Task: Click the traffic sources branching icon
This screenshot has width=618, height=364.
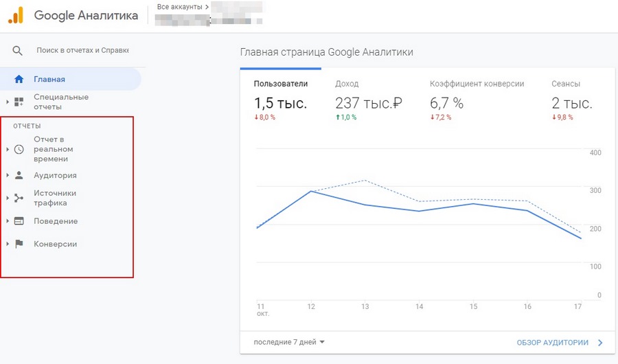Action: coord(19,198)
